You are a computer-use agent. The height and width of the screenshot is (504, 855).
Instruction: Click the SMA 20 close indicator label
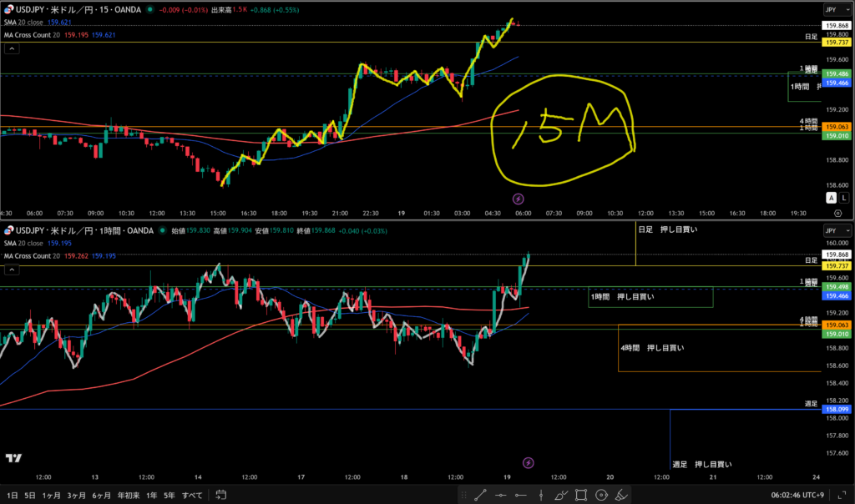(25, 22)
